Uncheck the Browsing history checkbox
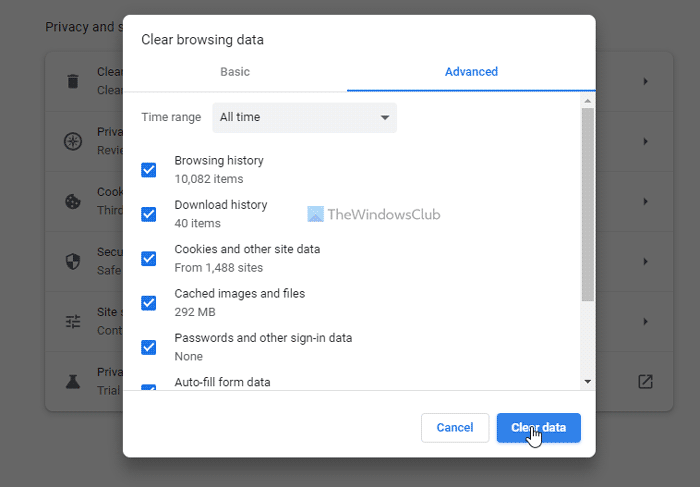The height and width of the screenshot is (487, 700). coord(149,170)
